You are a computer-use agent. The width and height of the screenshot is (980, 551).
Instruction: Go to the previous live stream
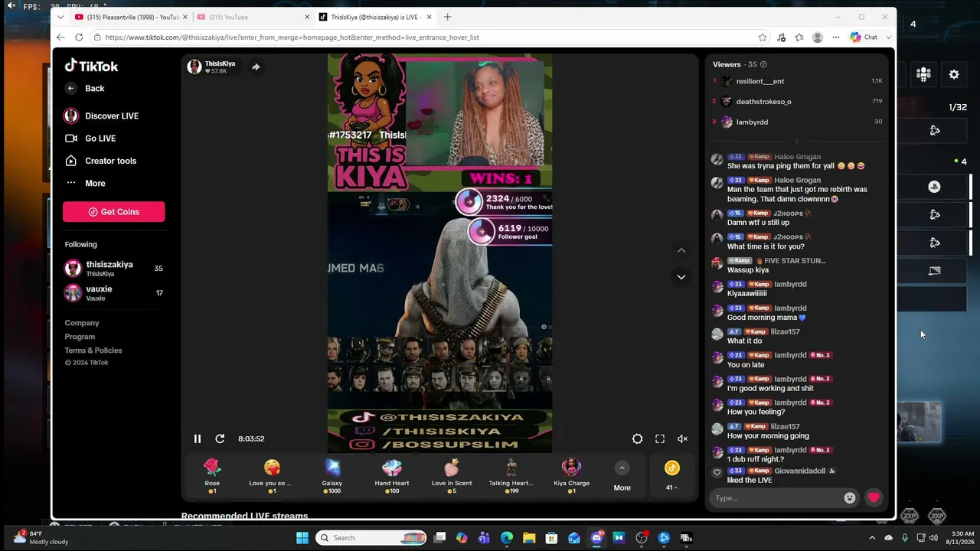pos(681,250)
